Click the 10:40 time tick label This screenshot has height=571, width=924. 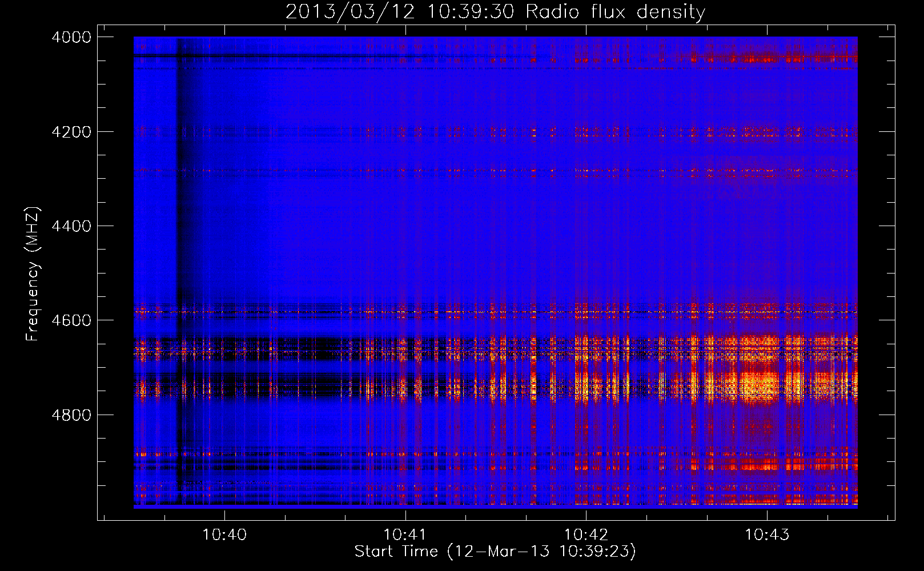coord(224,534)
